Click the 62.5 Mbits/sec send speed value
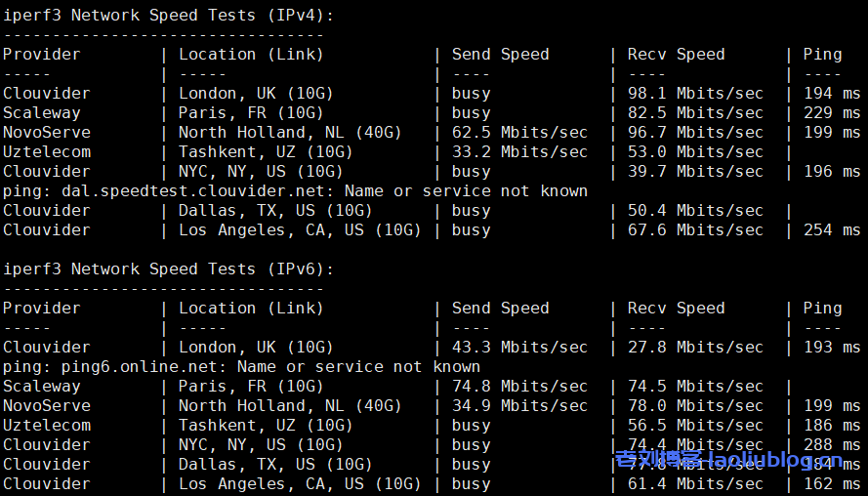 (x=519, y=132)
